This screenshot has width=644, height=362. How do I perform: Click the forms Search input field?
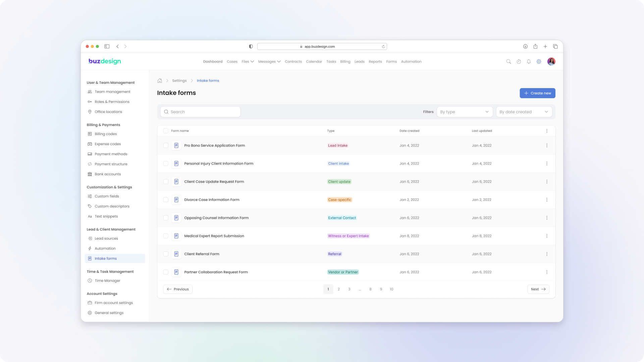tap(200, 112)
